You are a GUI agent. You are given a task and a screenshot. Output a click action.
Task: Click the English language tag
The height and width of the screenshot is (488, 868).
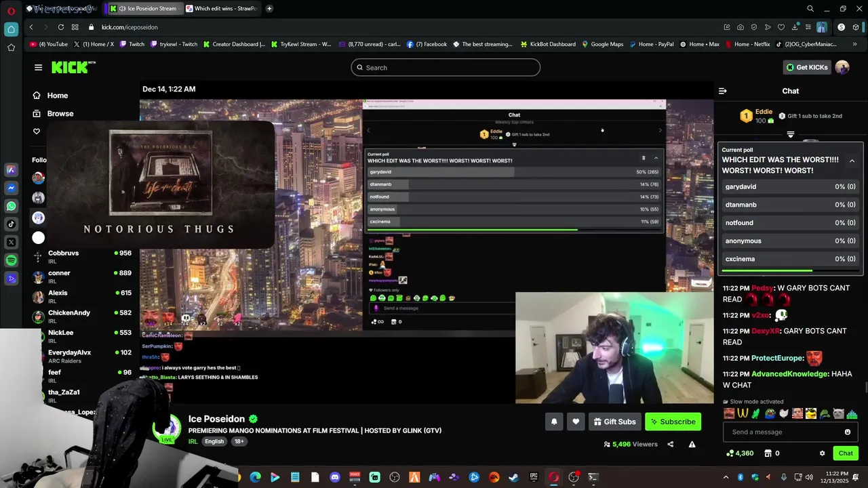point(214,441)
